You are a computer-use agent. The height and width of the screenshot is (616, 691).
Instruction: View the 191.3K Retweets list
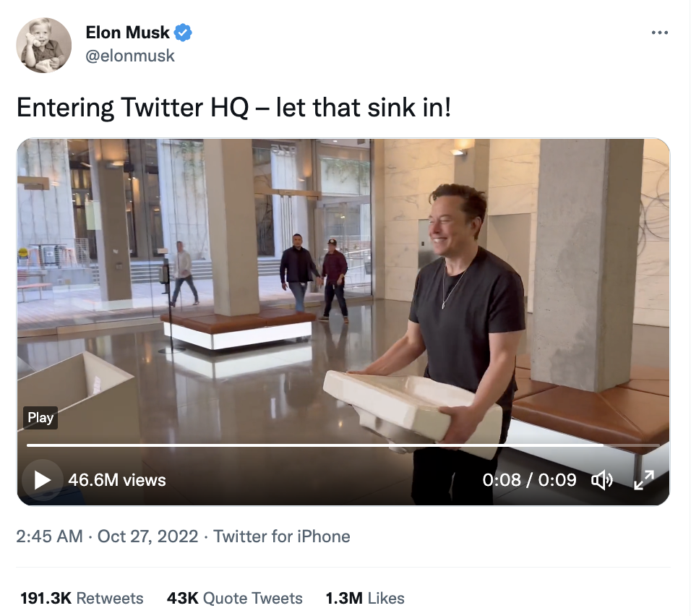[x=82, y=599]
